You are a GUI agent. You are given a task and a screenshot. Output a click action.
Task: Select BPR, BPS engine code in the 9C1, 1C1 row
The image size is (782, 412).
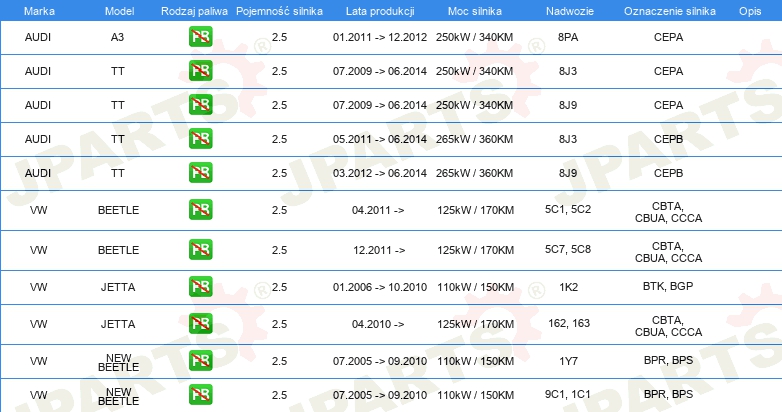pos(668,394)
